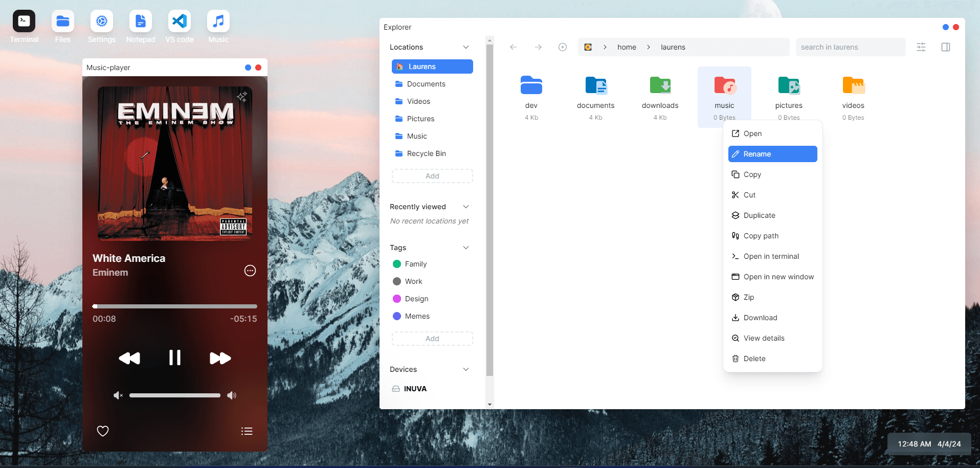Skip to previous track in Music-player

(x=129, y=358)
